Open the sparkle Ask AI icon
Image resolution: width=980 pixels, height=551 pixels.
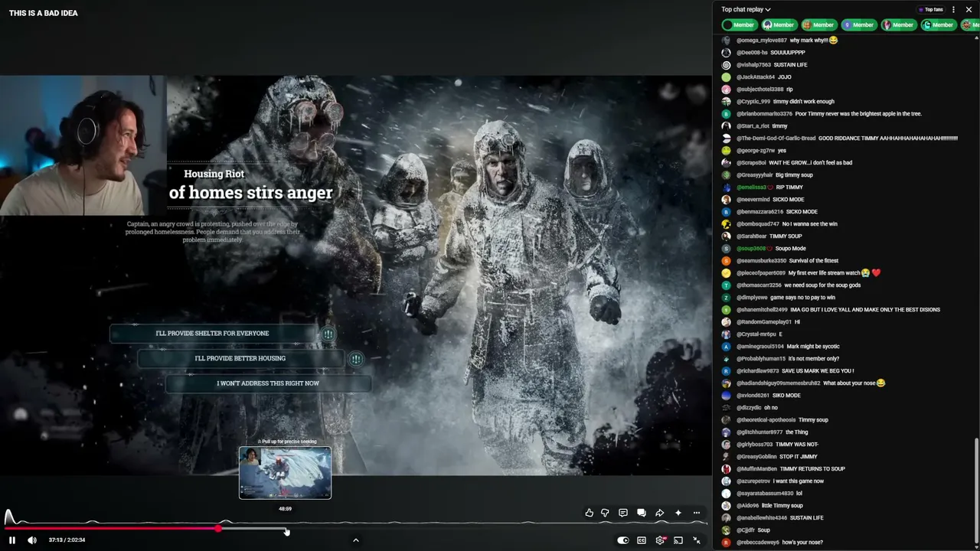(x=678, y=513)
